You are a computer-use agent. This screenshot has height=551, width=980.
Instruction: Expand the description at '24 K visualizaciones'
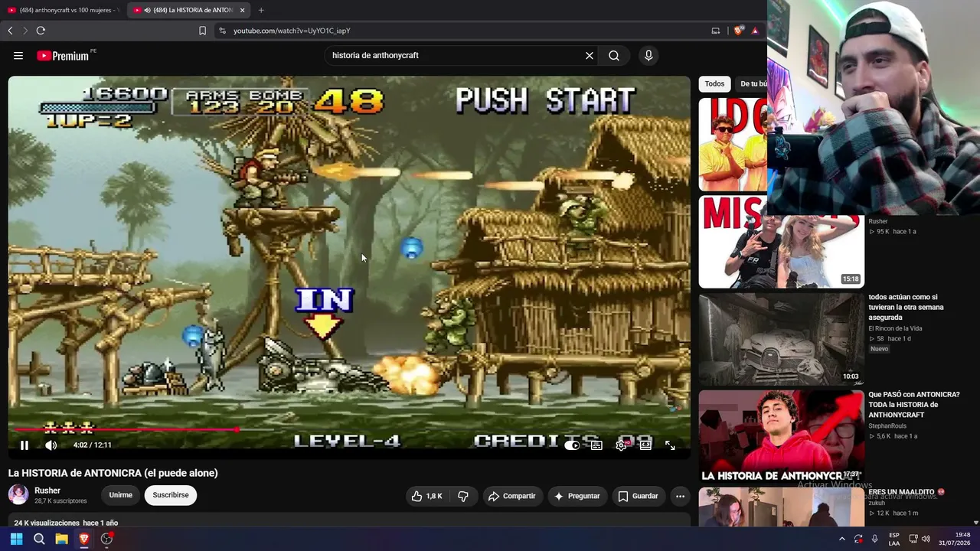pyautogui.click(x=66, y=523)
